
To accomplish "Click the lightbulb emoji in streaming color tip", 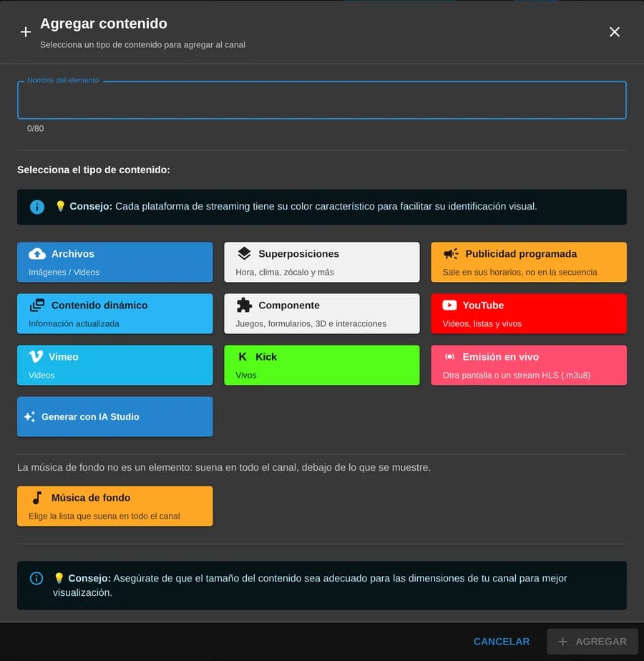I will [60, 206].
